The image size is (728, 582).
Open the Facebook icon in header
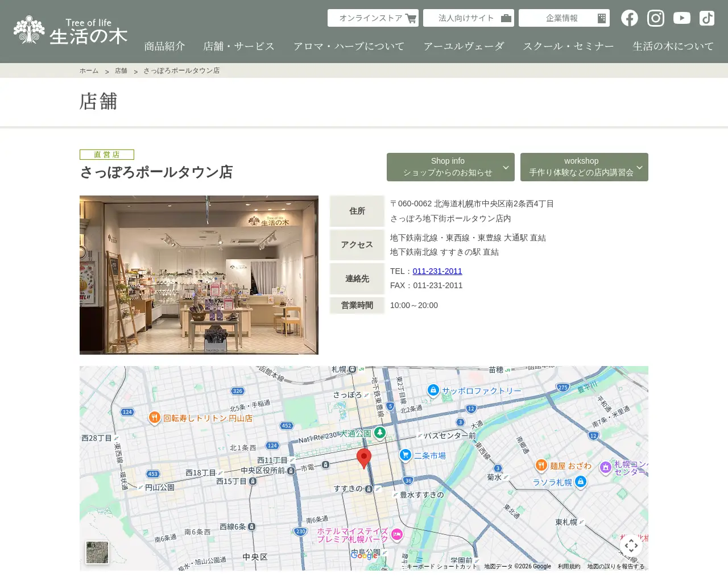click(630, 18)
